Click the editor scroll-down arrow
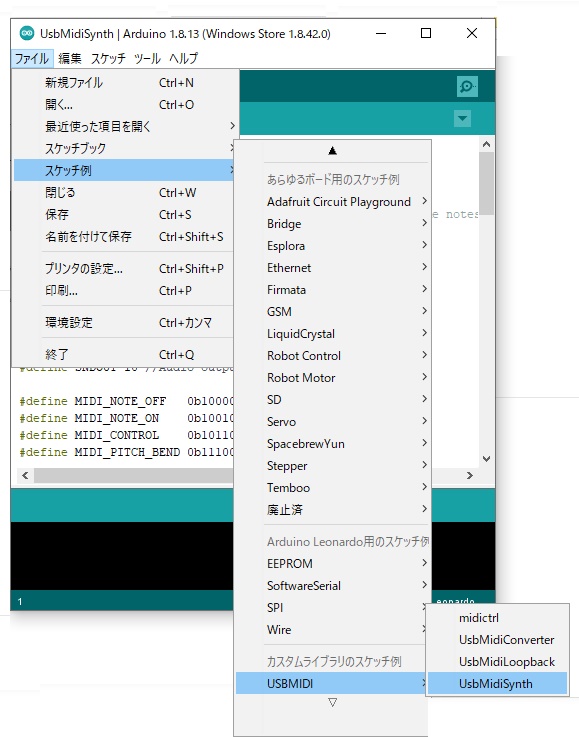Viewport: 579px width, 737px height. [x=486, y=459]
